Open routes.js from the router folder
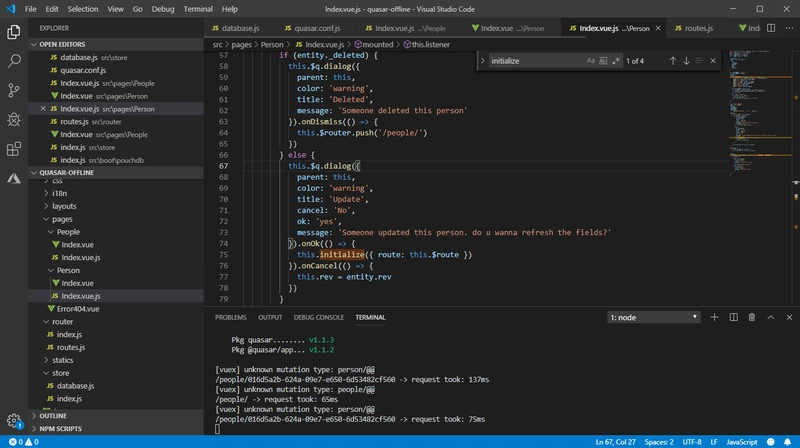Image resolution: width=800 pixels, height=448 pixels. 73,347
